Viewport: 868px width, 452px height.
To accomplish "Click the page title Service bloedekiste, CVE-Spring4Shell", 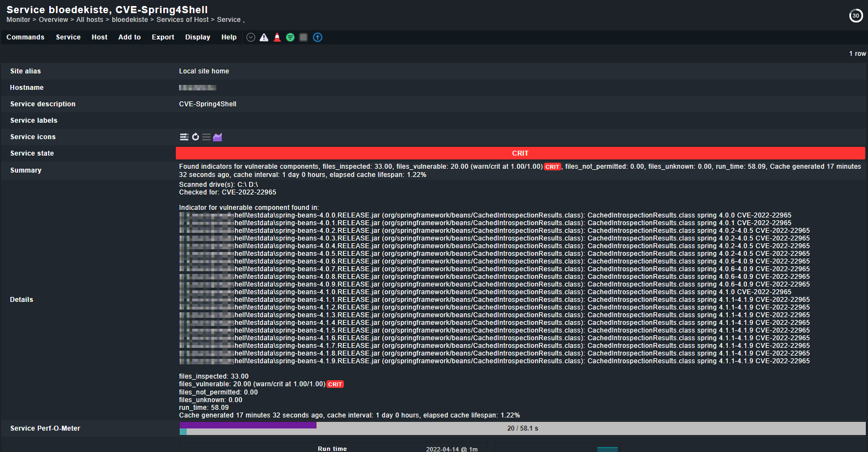I will [107, 9].
